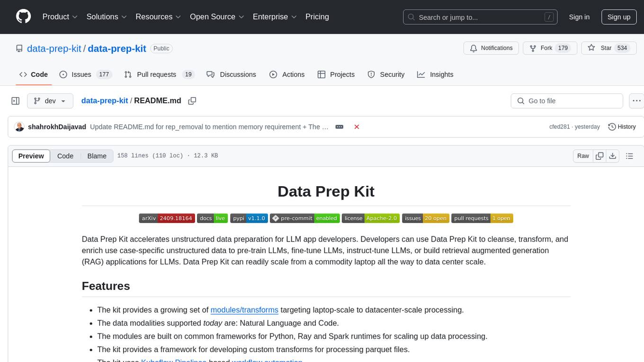
Task: Open the README outline
Action: [x=630, y=156]
